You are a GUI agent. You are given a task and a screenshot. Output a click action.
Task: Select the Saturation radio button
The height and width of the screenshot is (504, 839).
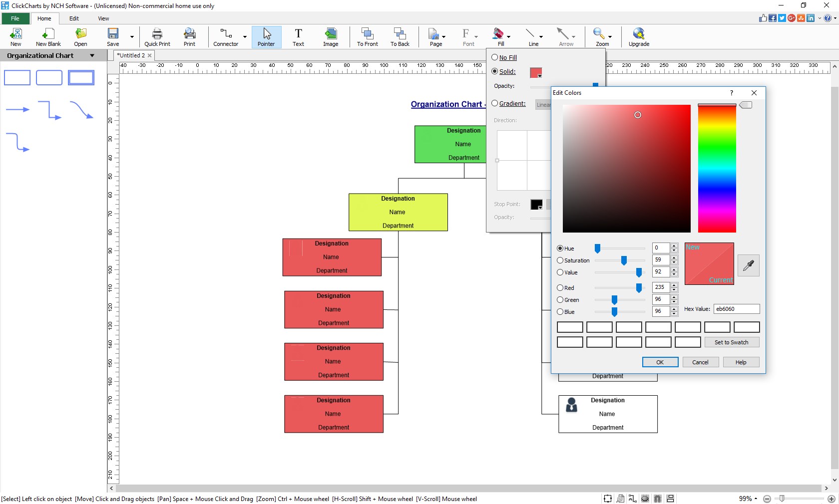point(560,260)
